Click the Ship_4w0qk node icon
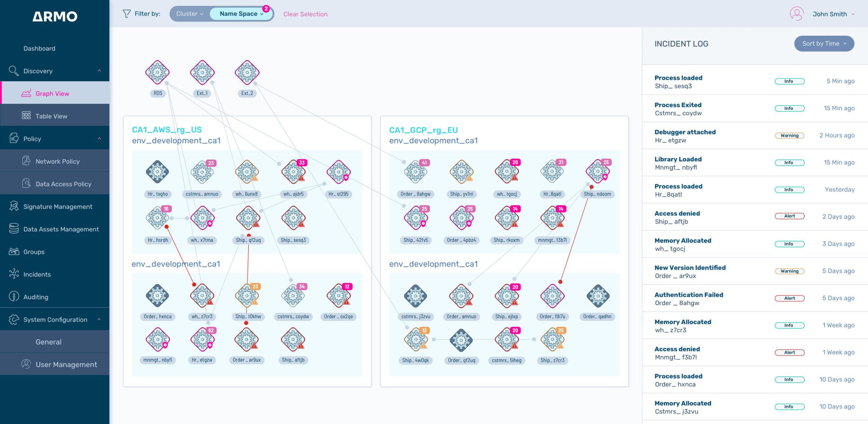The image size is (868, 424). point(416,339)
